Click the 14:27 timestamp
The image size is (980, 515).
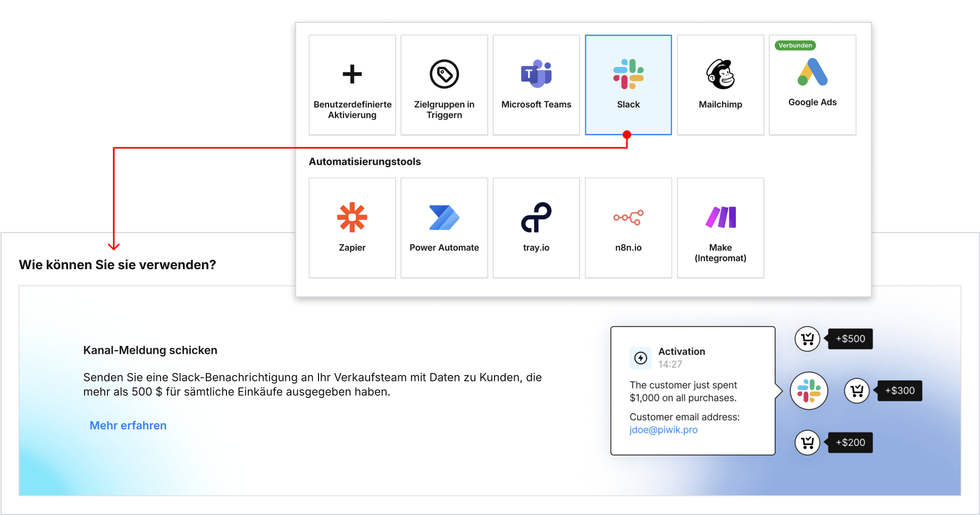pos(670,364)
